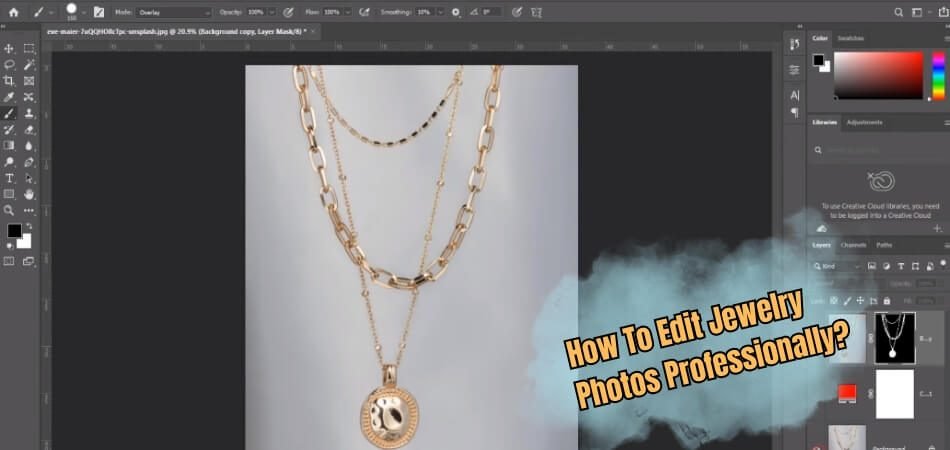
Task: Select the Hand tool
Action: 28,194
